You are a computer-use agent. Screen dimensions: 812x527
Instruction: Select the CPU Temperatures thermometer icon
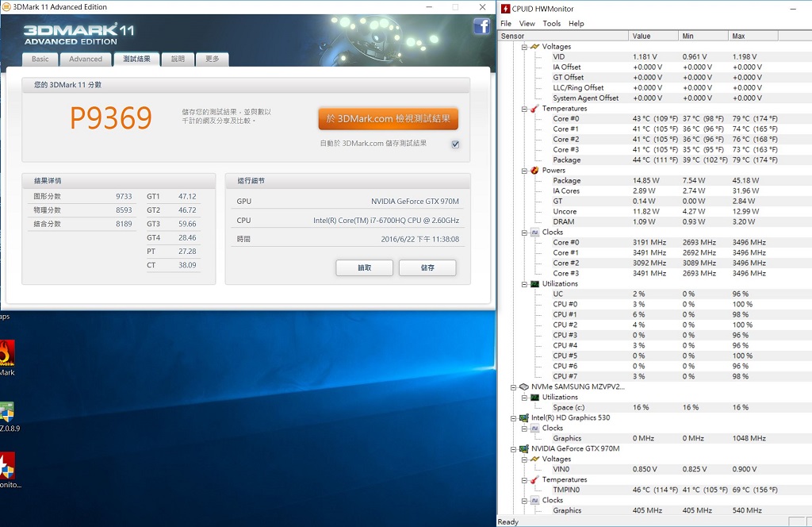point(535,109)
